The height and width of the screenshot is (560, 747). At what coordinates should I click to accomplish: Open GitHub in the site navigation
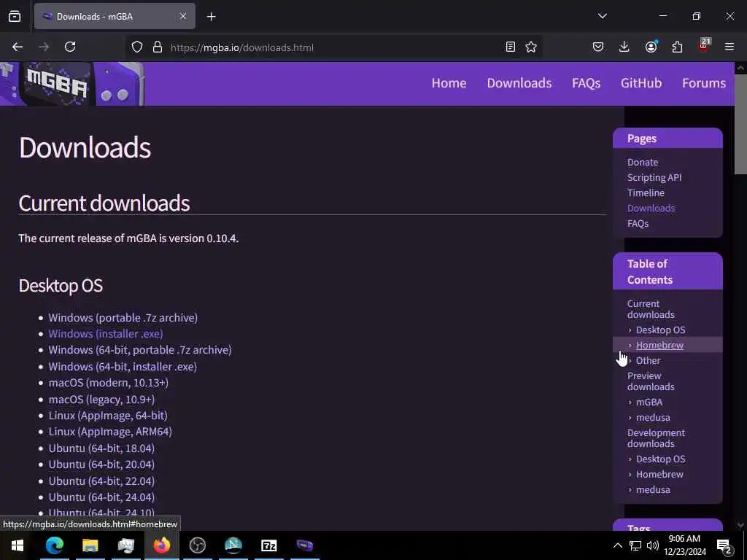tap(640, 83)
